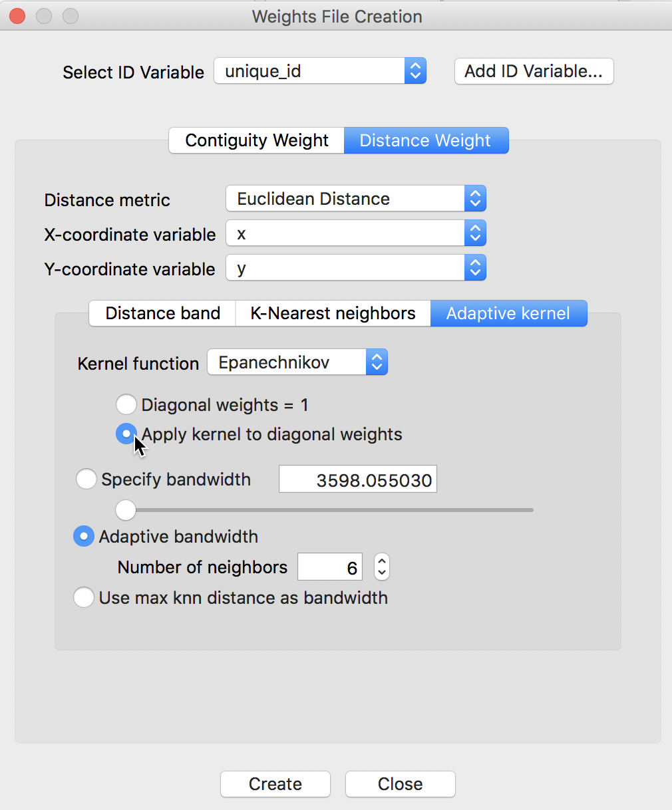The image size is (672, 810).
Task: Click the Select ID Variable label
Action: [133, 72]
